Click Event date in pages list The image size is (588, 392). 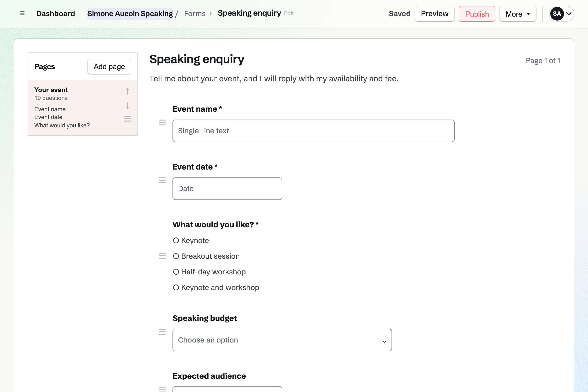click(48, 117)
